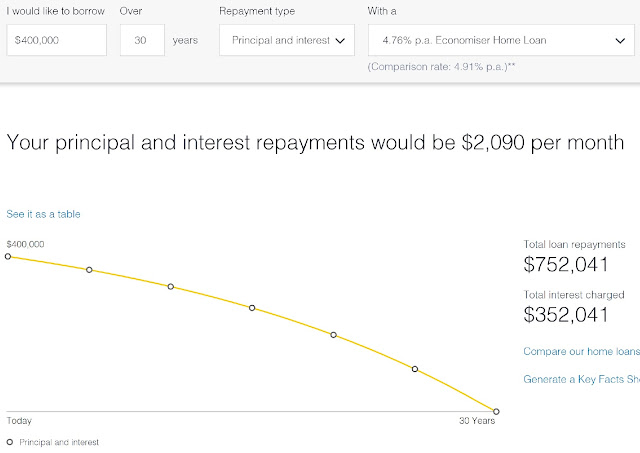Click the Principal and interest legend marker

pyautogui.click(x=10, y=441)
